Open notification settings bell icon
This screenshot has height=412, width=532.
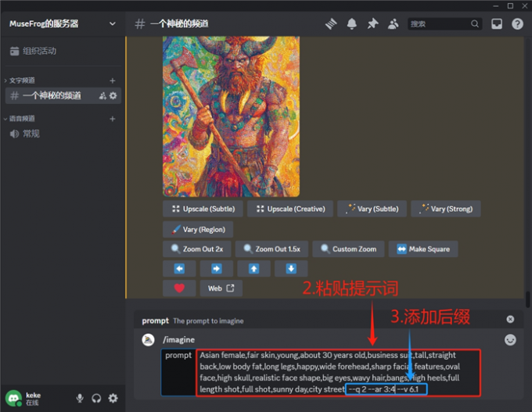[x=352, y=23]
